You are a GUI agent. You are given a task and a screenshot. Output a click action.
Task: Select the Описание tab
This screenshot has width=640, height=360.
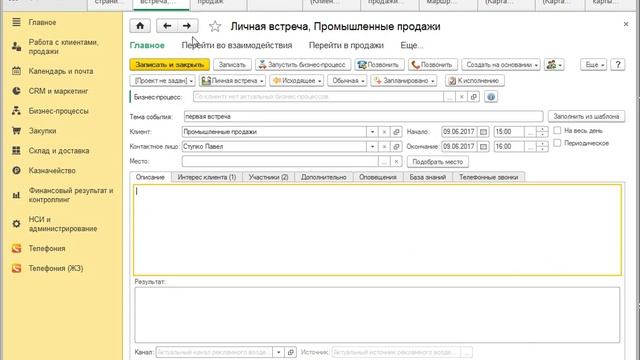[150, 177]
